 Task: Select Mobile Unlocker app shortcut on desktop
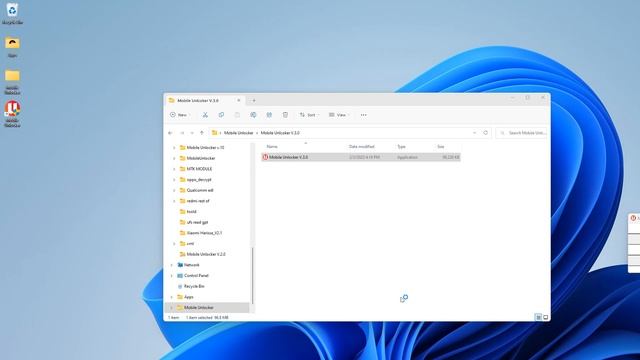click(12, 114)
